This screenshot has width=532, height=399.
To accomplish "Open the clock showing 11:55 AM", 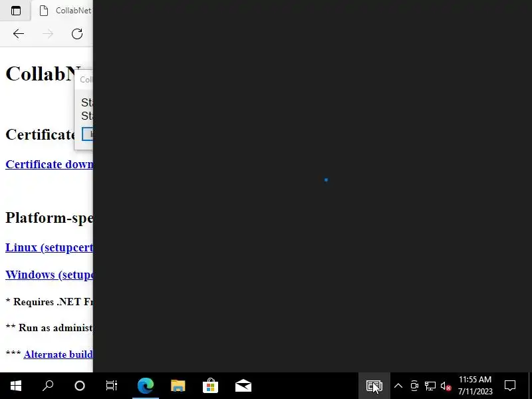I will coord(475,386).
